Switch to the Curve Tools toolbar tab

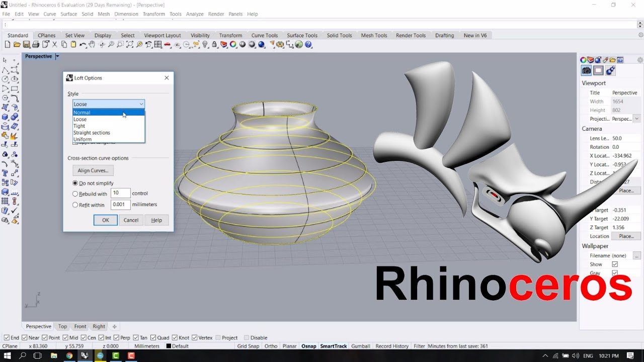pos(265,35)
